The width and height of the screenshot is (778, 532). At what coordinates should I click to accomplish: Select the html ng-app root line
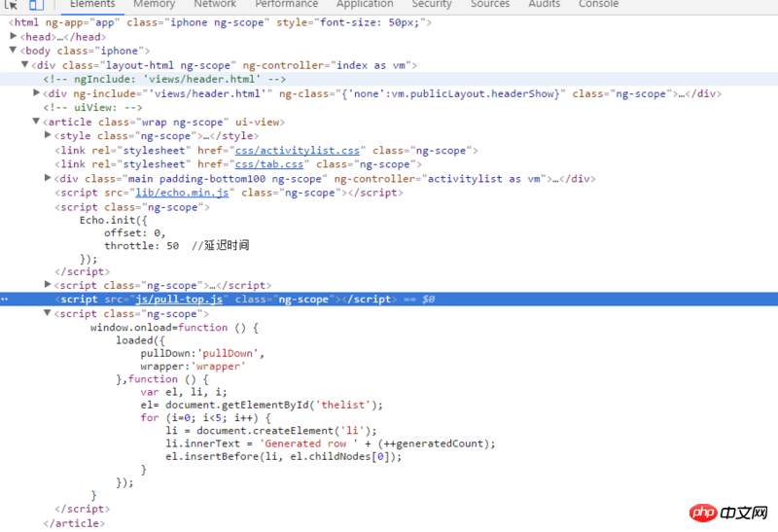(x=221, y=22)
